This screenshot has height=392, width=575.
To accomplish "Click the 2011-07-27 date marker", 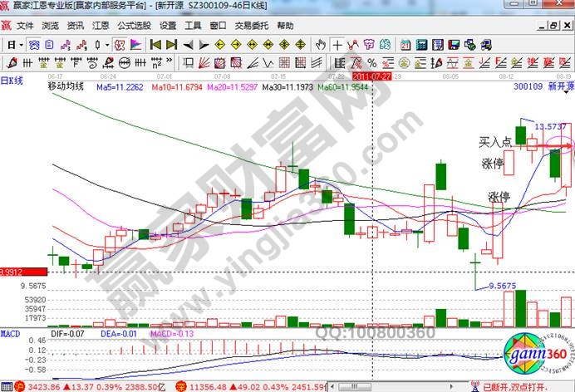I will (x=371, y=76).
